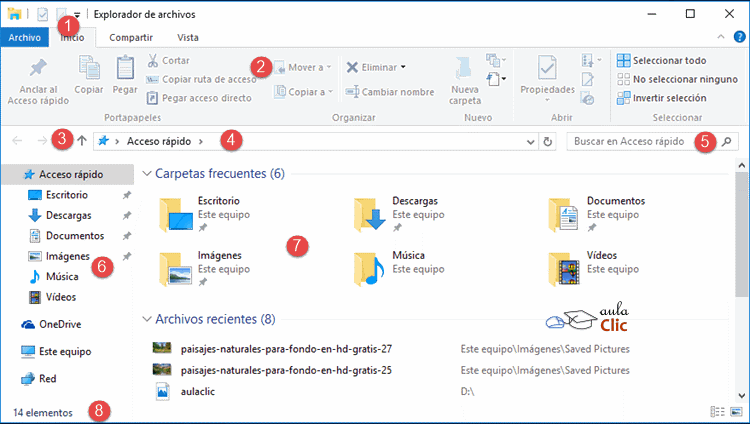Switch to the Compartir tab
The width and height of the screenshot is (750, 424).
click(x=131, y=37)
